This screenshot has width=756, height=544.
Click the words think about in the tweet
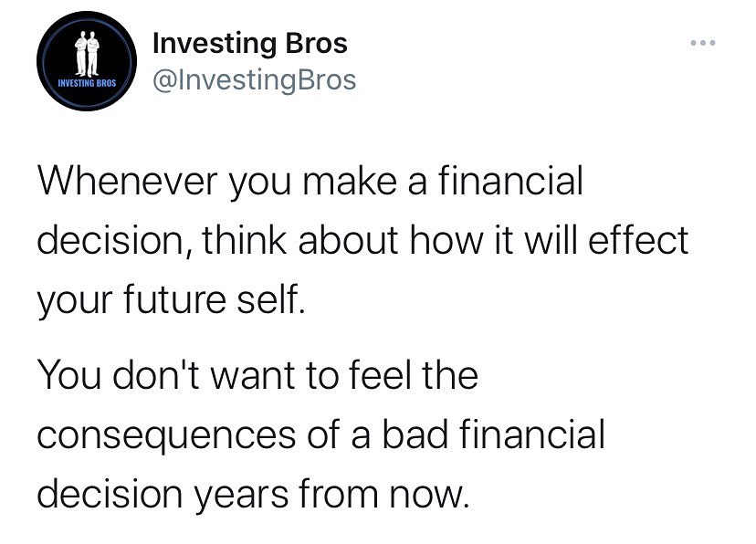click(x=299, y=239)
